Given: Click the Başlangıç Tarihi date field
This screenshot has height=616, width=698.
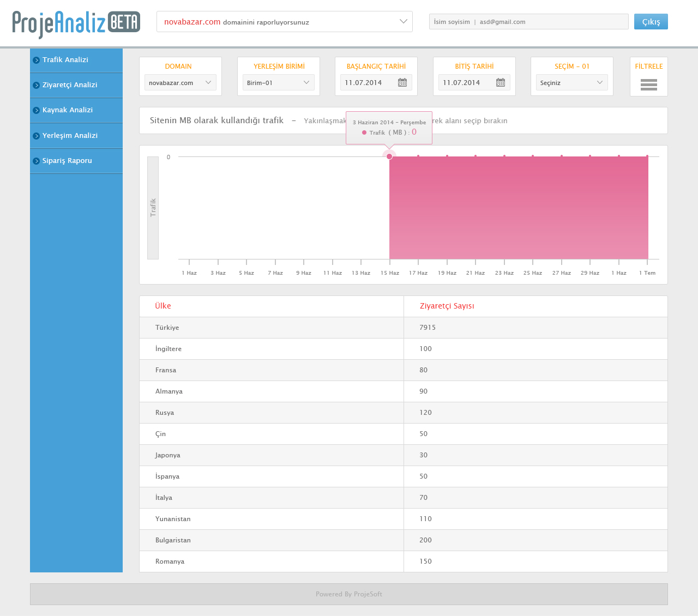Looking at the screenshot, I should (x=368, y=83).
